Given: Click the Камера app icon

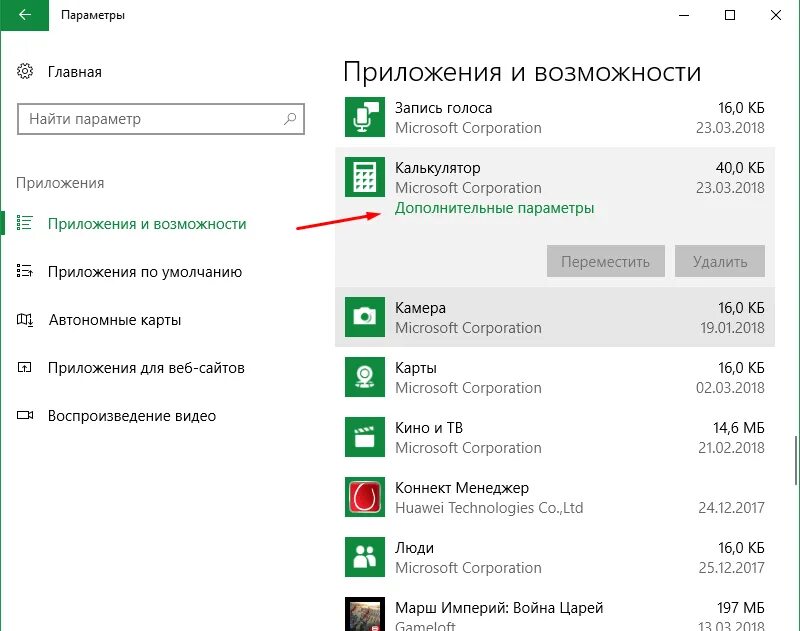Looking at the screenshot, I should pyautogui.click(x=365, y=317).
